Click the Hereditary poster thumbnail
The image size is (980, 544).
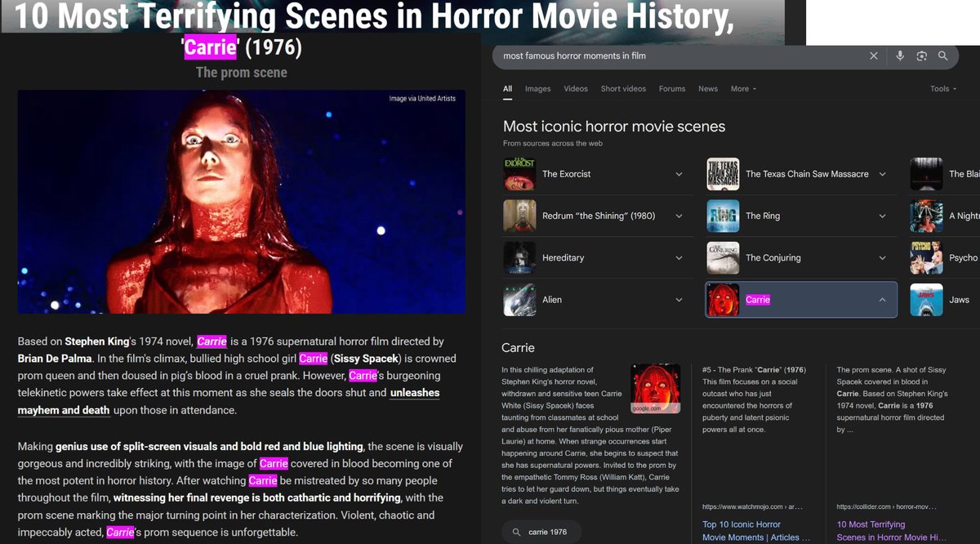coord(519,257)
